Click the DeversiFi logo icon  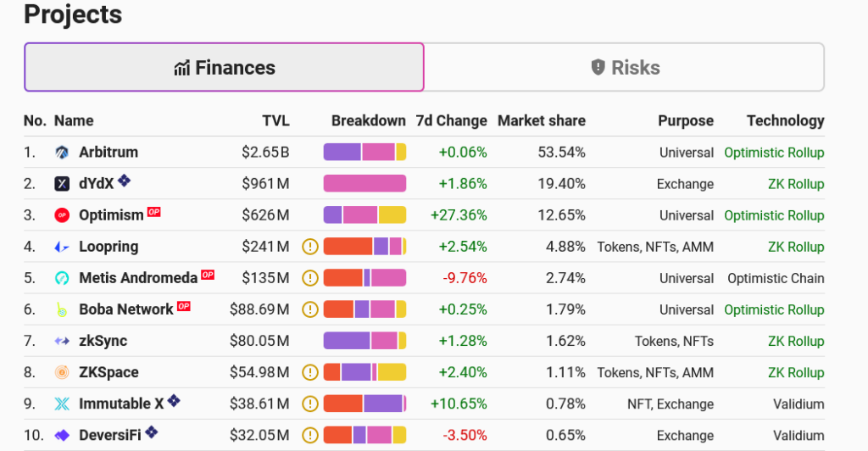point(62,436)
